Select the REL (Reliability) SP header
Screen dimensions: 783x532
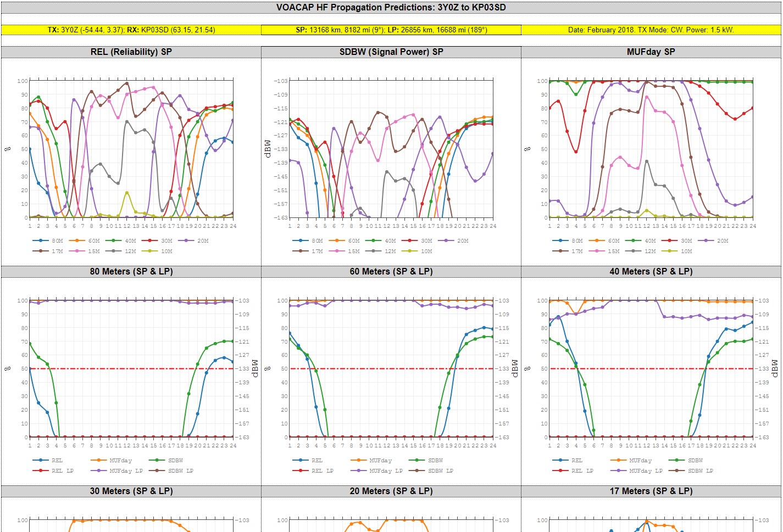click(x=130, y=52)
